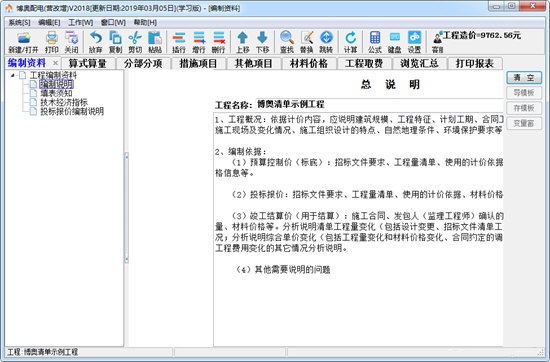Click the 计算 refresh icon

[x=350, y=38]
